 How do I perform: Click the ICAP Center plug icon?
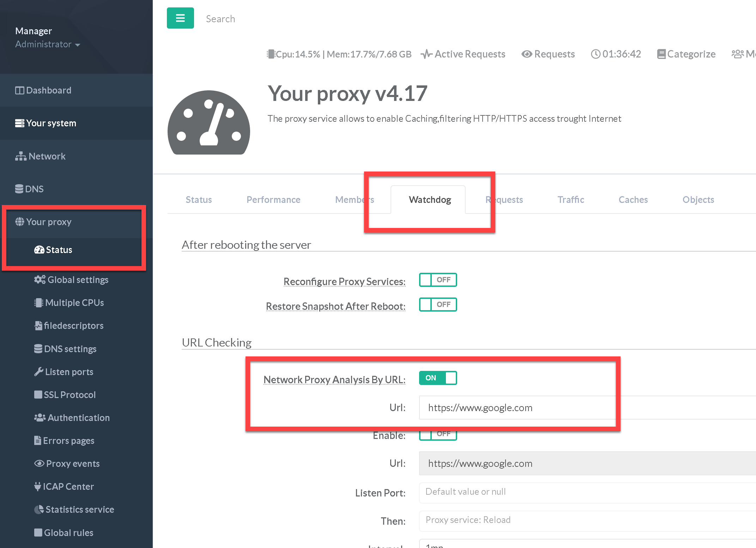tap(38, 486)
